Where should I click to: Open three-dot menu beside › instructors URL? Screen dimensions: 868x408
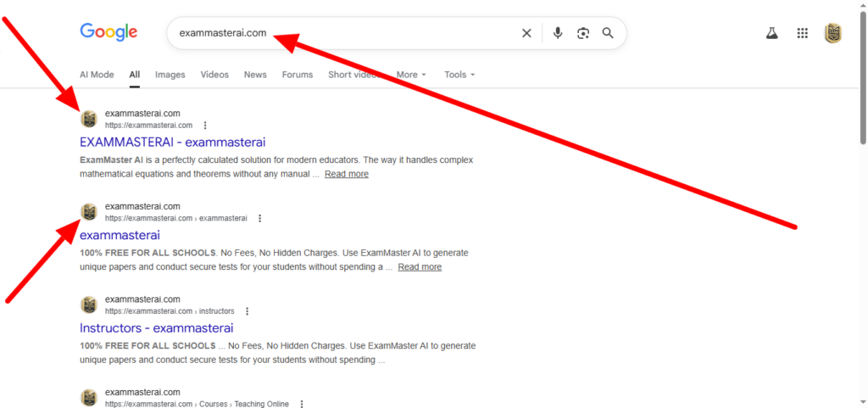tap(247, 311)
